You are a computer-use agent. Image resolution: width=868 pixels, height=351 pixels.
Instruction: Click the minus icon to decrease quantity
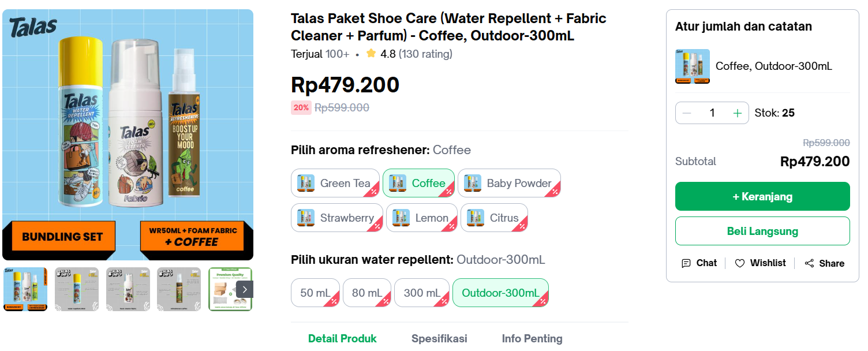[687, 113]
